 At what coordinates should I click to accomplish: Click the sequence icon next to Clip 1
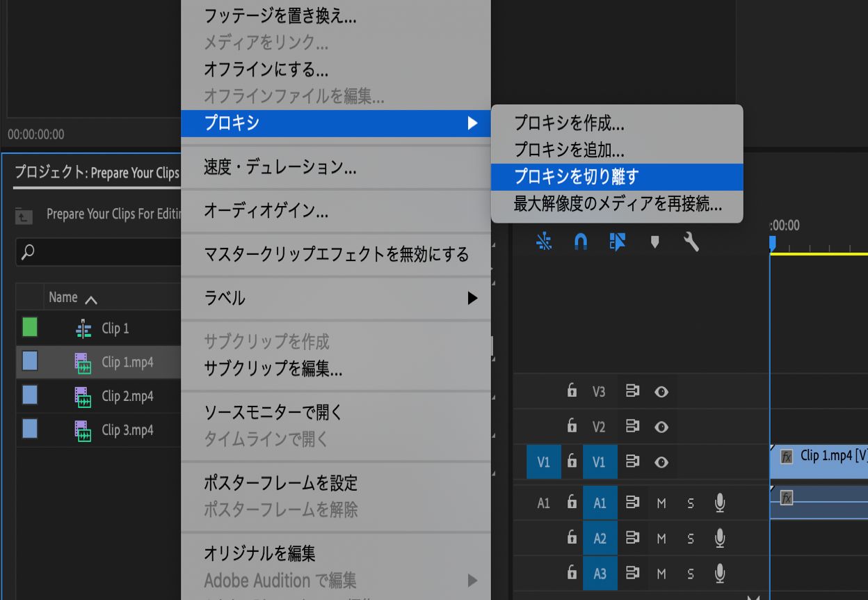click(83, 328)
